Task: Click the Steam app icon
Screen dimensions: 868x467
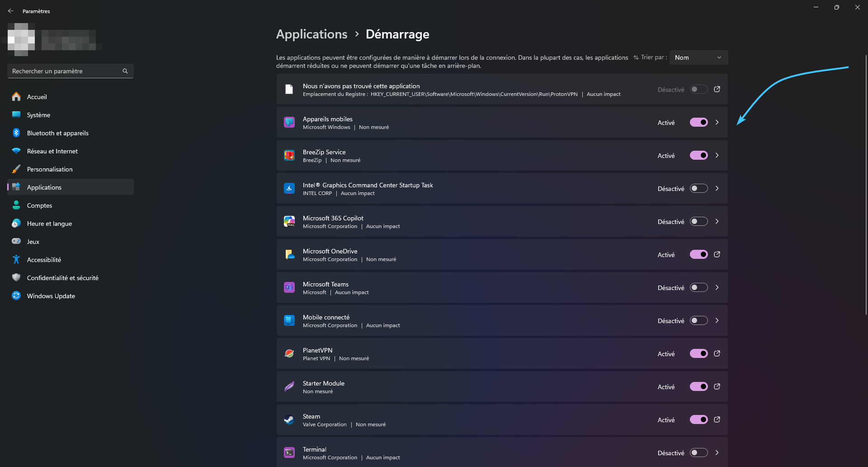Action: [x=289, y=419]
